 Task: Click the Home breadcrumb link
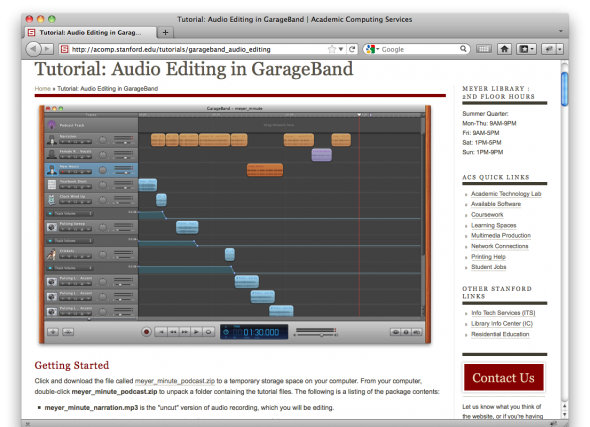pyautogui.click(x=43, y=88)
